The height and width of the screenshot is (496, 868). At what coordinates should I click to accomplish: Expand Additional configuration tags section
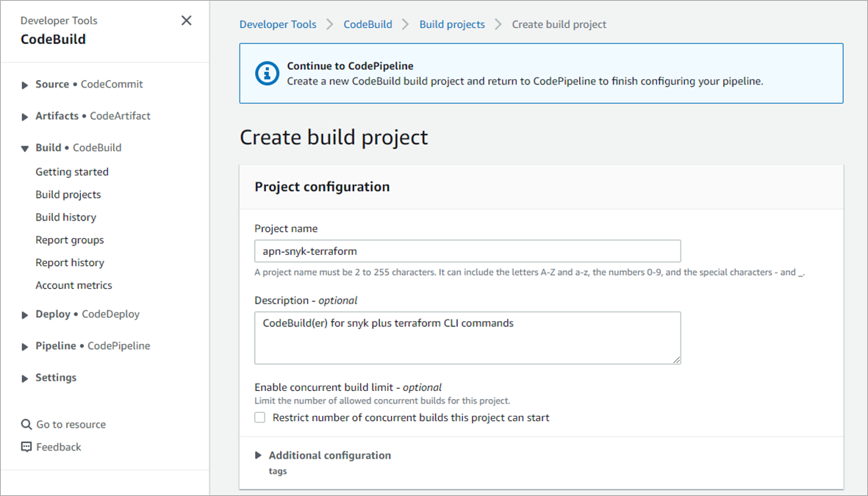[x=259, y=456]
